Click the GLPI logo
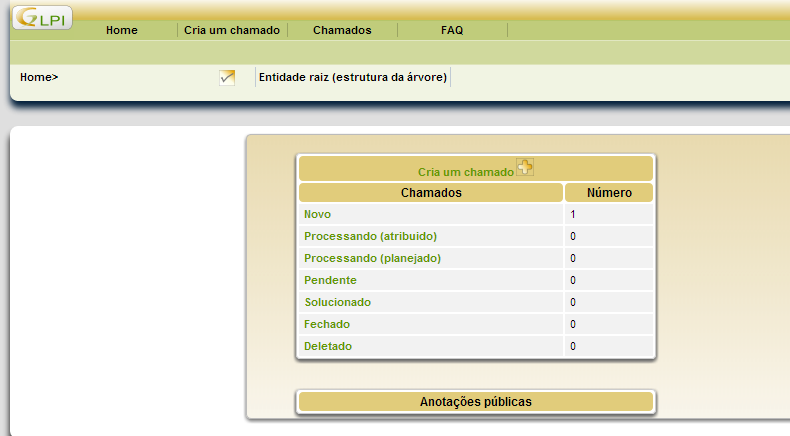 [x=42, y=18]
